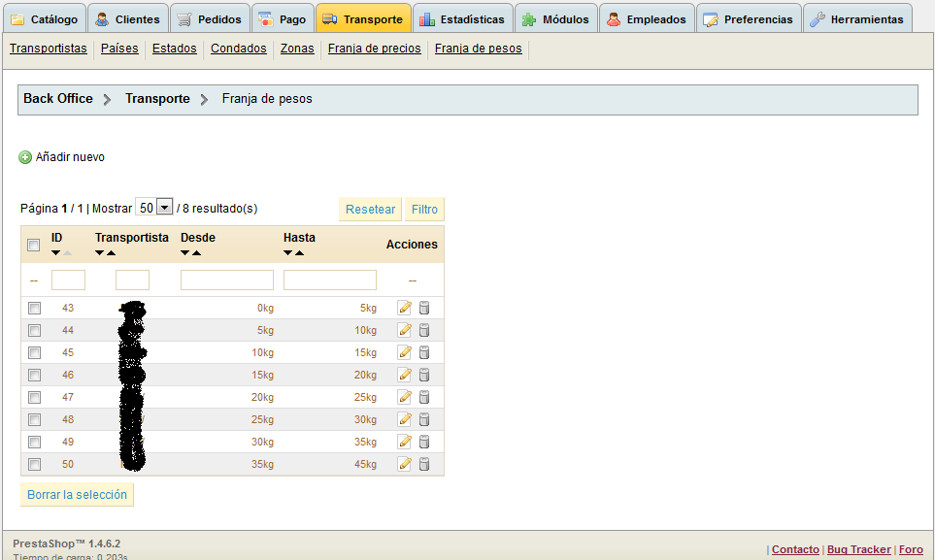935x560 pixels.
Task: Click the Filtro button
Action: pos(424,210)
